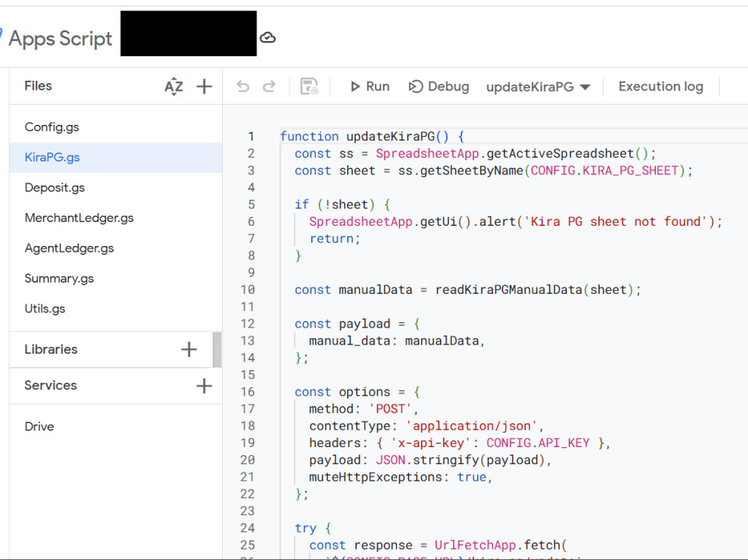This screenshot has width=748, height=560.
Task: Click 'const options' on line 16
Action: tap(342, 392)
